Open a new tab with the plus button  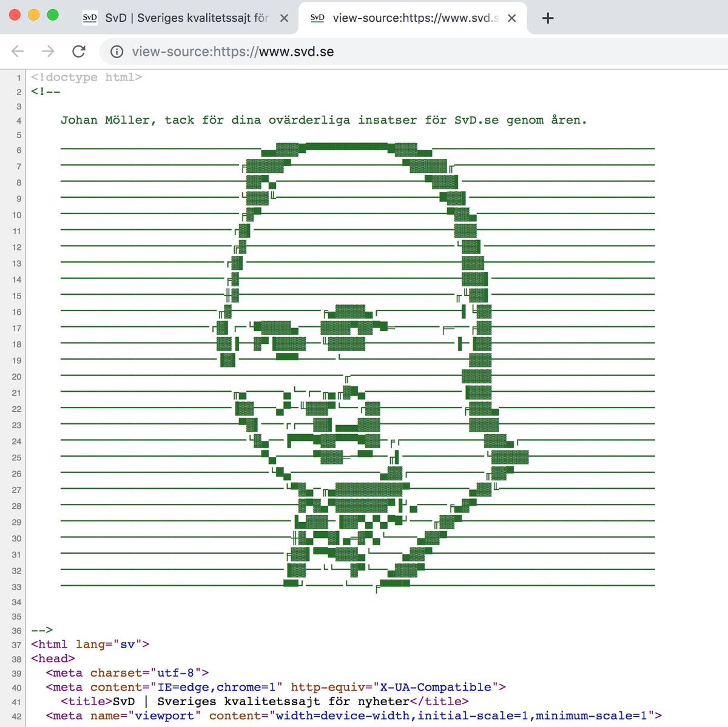pyautogui.click(x=548, y=18)
